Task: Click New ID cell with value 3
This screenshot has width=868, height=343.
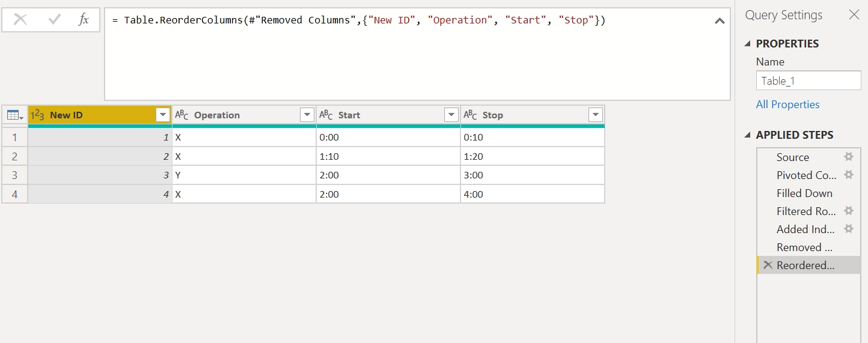Action: [x=100, y=175]
